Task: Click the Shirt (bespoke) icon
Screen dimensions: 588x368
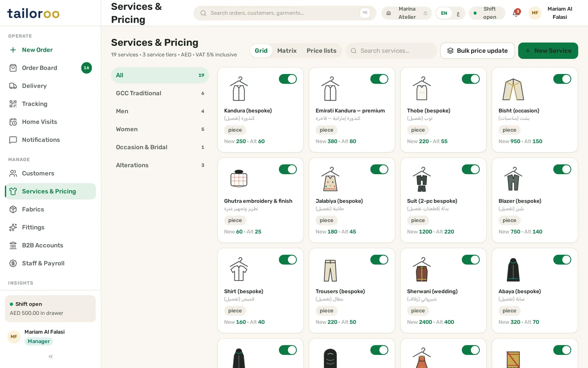Action: coord(239,269)
